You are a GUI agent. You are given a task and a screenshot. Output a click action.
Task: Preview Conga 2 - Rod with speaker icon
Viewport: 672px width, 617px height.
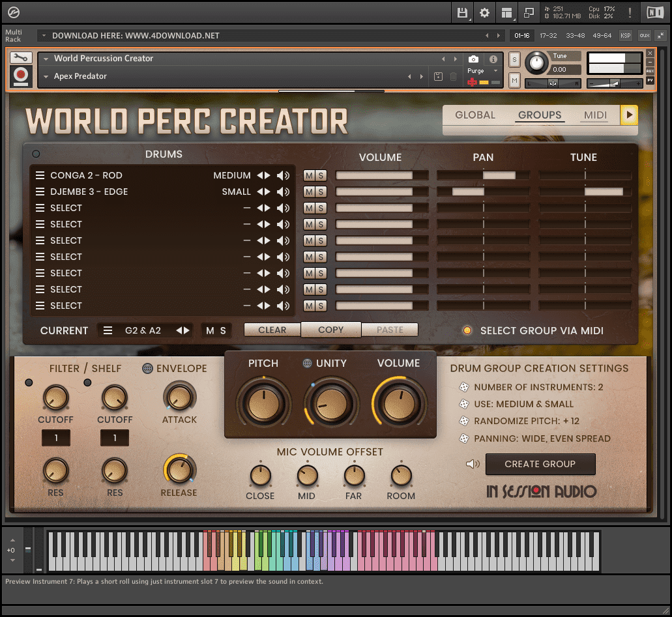click(283, 175)
